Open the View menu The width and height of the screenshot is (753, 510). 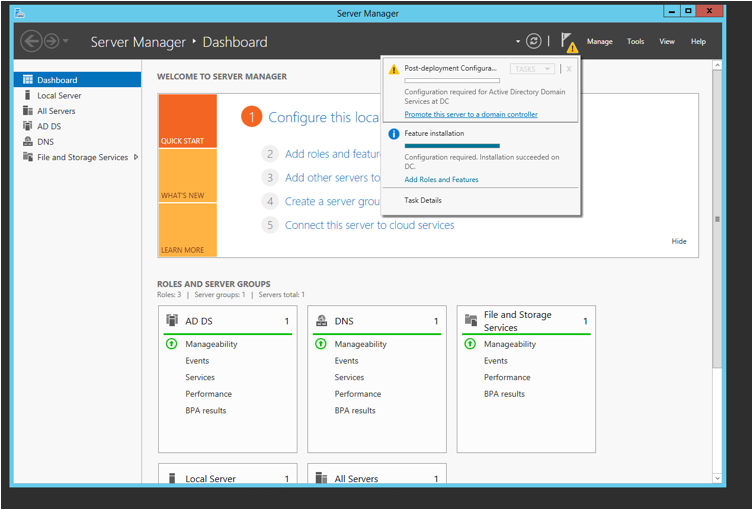[x=667, y=41]
